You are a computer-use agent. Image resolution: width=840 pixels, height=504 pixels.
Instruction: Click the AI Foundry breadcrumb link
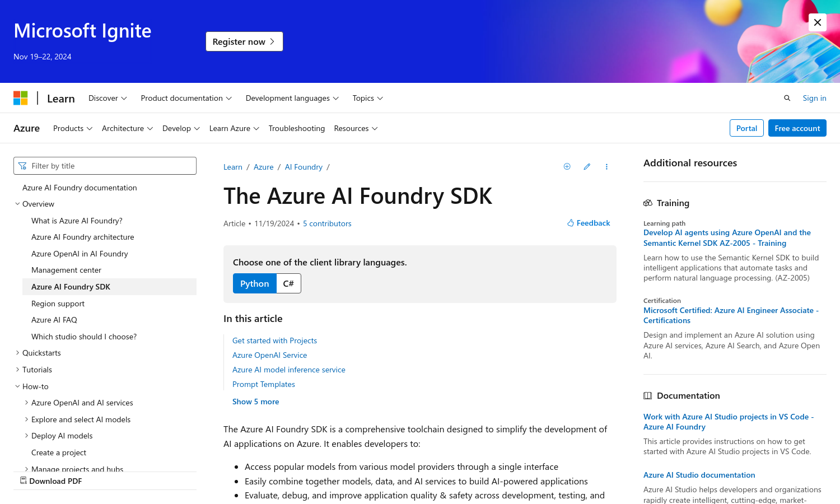pyautogui.click(x=304, y=167)
